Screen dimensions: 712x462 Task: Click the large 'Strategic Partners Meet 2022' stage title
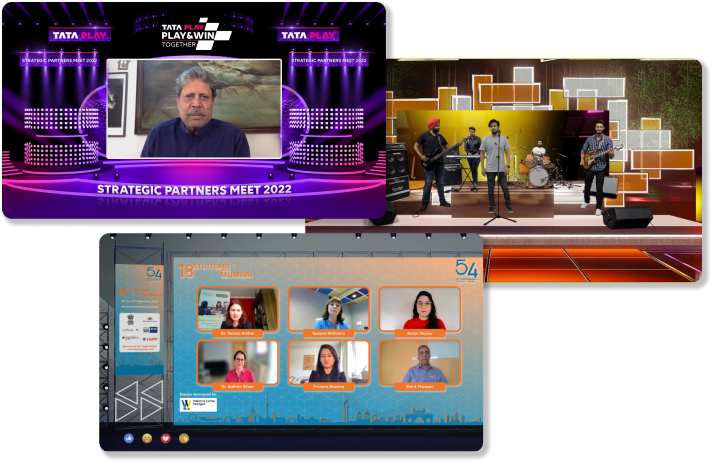(194, 189)
